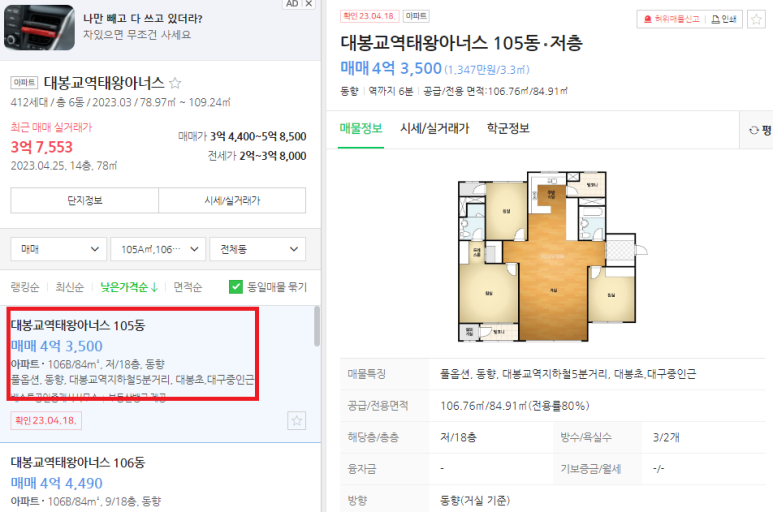The image size is (773, 512).
Task: Favorite the 대봉교역태왕아너스 complex star icon
Action: [x=175, y=83]
